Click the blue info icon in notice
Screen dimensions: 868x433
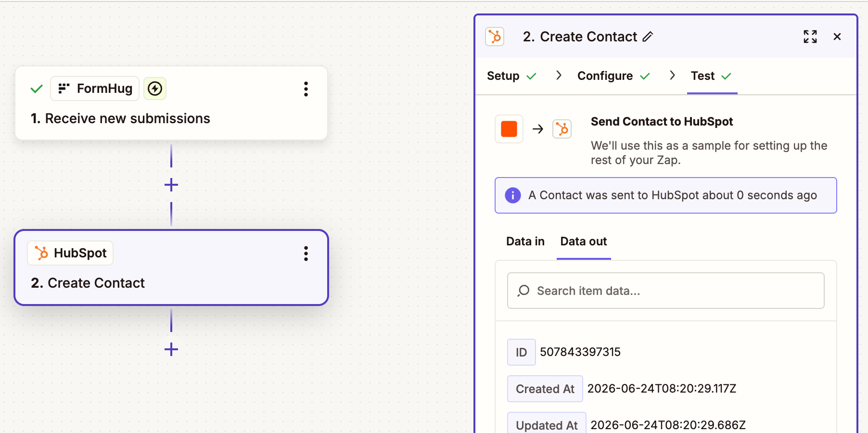513,195
